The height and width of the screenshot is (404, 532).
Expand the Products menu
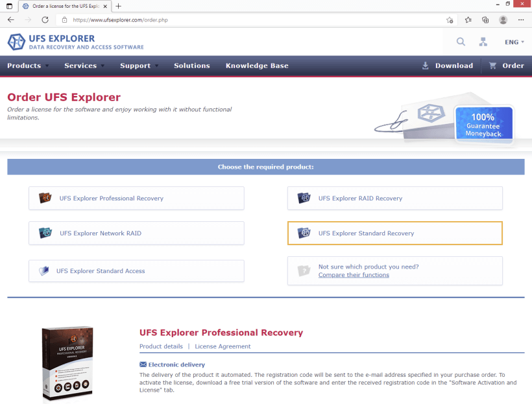coord(28,65)
